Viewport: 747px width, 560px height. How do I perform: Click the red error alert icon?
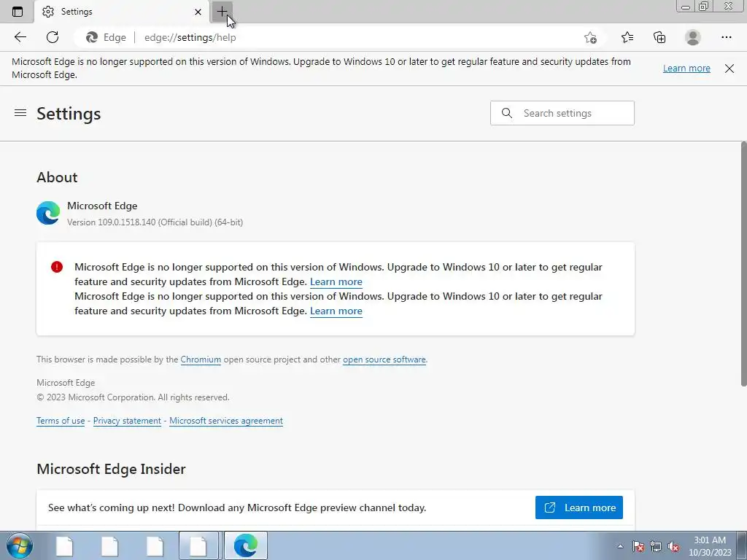click(x=57, y=267)
